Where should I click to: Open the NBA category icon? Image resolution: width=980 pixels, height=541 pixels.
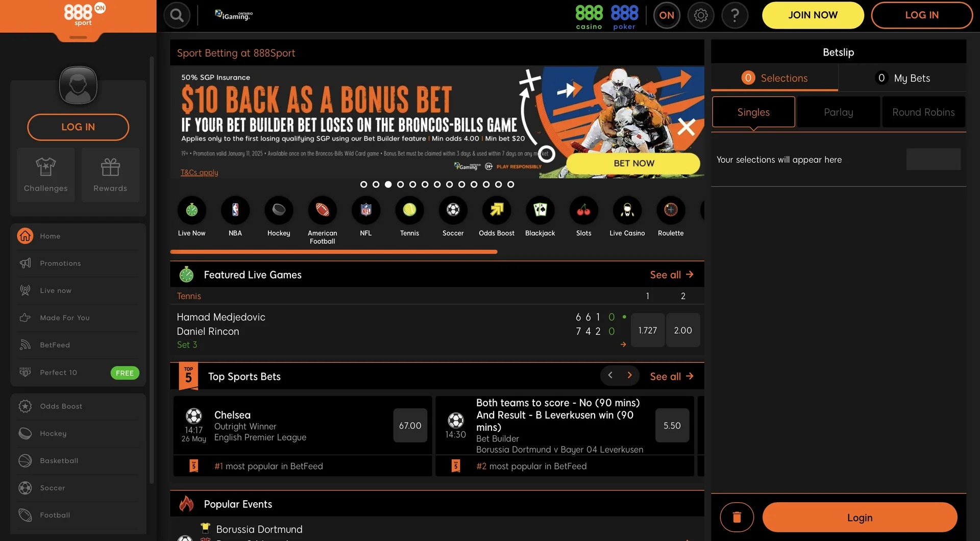pos(235,210)
